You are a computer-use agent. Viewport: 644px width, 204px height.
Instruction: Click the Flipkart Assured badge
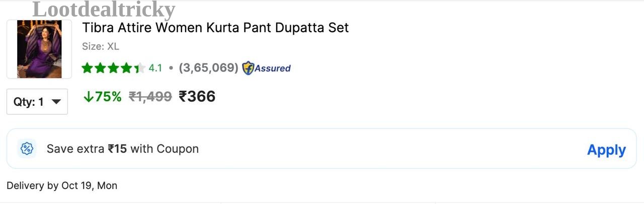[x=266, y=68]
